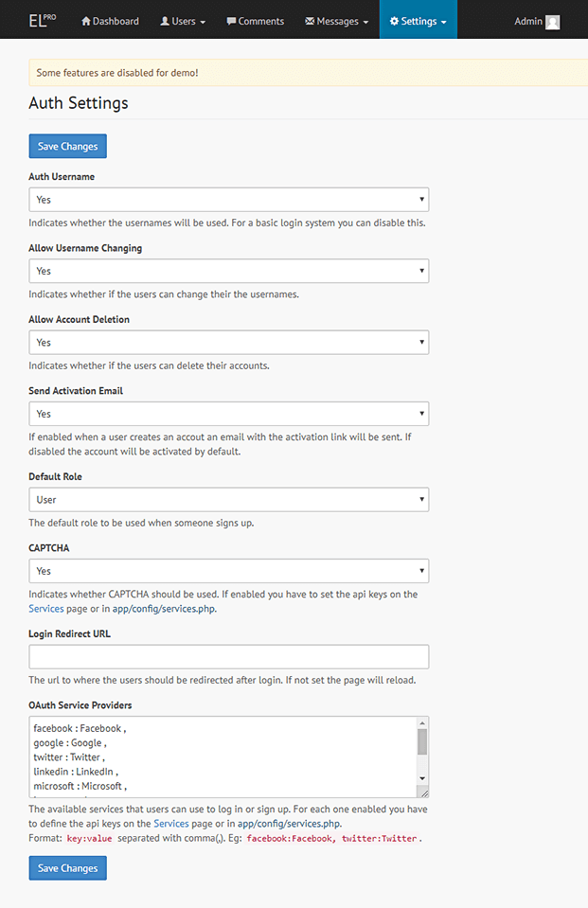This screenshot has width=588, height=908.
Task: Open the Messages menu
Action: 336,20
